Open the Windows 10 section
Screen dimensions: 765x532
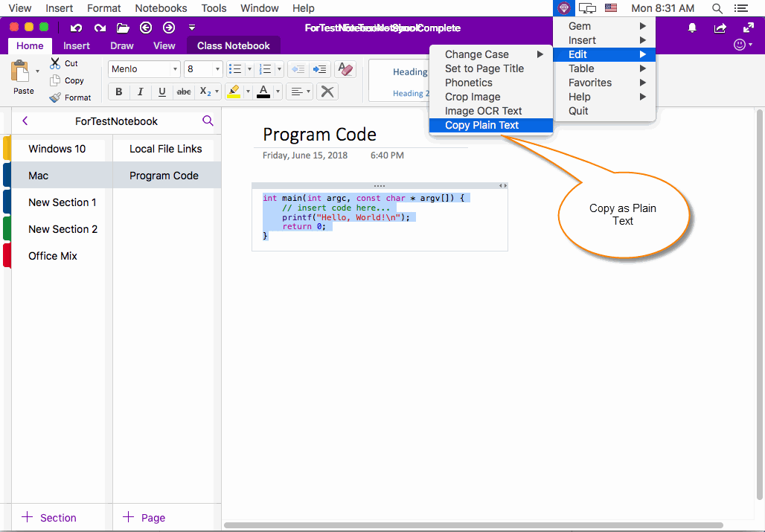click(x=59, y=149)
